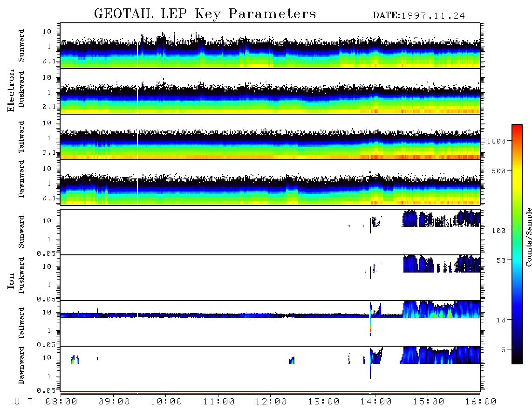The width and height of the screenshot is (532, 410).
Task: Click the Ion Dawnward burst near 12:25
Action: pos(292,360)
